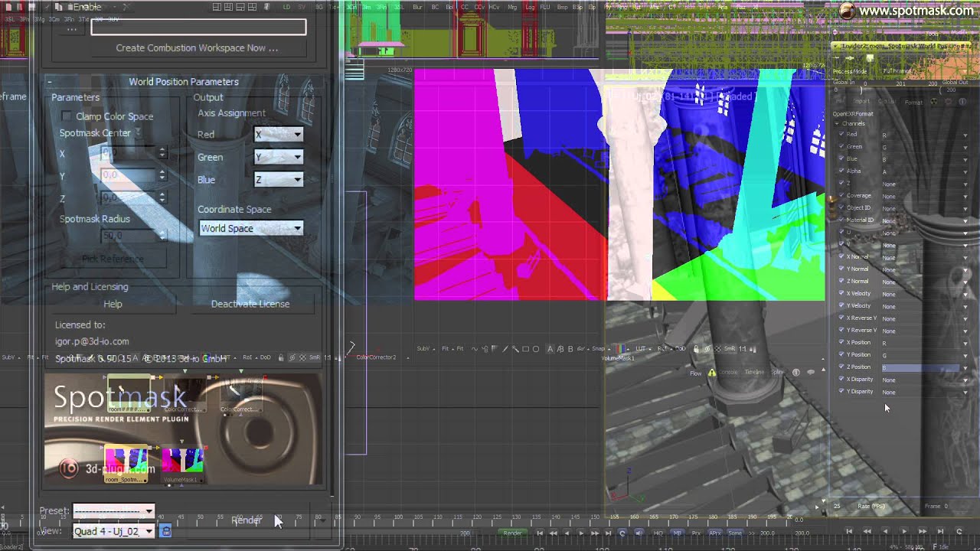Open the Red axis assignment dropdown
This screenshot has width=980, height=551.
(279, 134)
